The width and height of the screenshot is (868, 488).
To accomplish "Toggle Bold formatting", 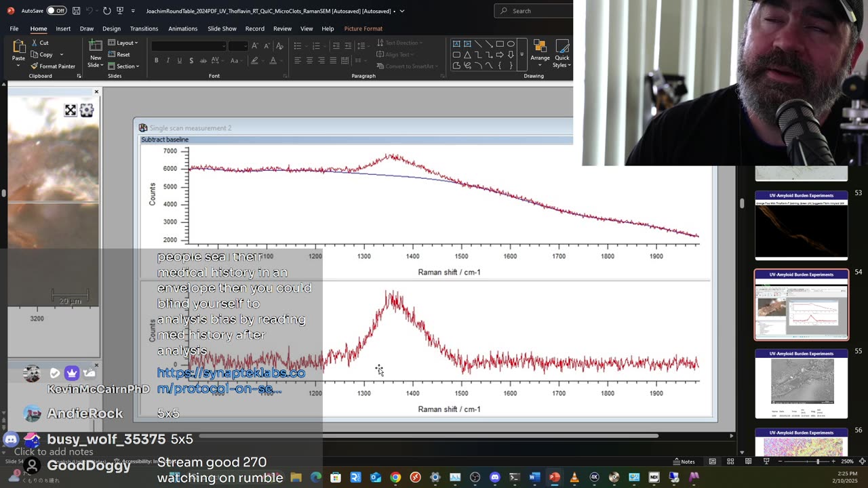I will pyautogui.click(x=156, y=60).
